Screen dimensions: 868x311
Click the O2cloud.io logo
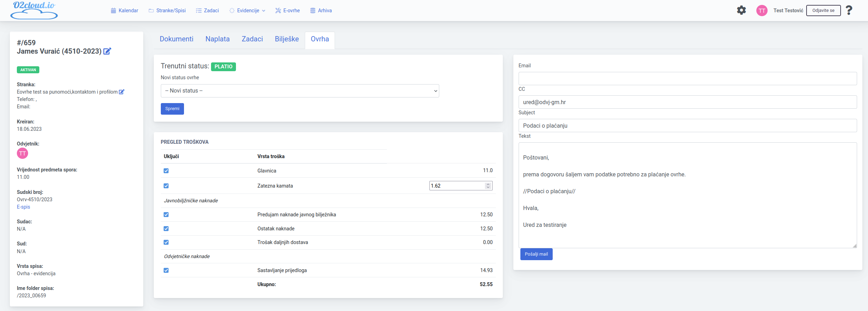point(34,10)
